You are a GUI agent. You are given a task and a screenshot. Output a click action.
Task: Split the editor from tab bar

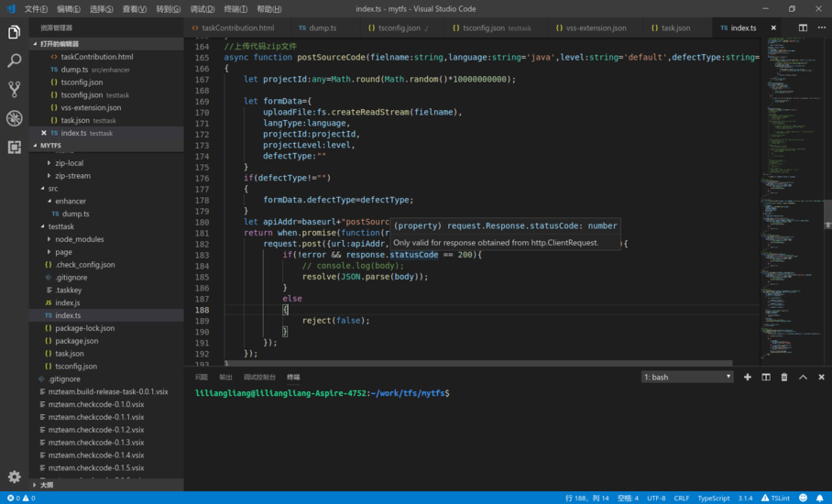(x=803, y=27)
